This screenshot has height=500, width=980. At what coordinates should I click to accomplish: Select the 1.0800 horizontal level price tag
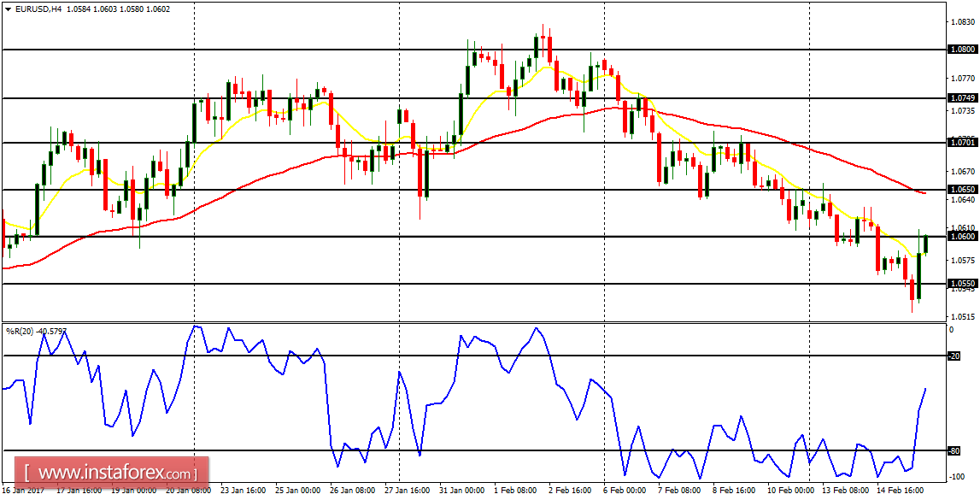coord(961,49)
